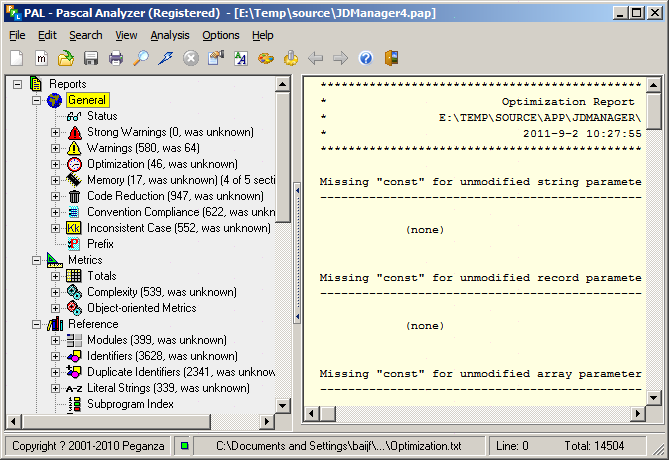This screenshot has height=460, width=669.
Task: Open the Options menu
Action: coord(221,35)
